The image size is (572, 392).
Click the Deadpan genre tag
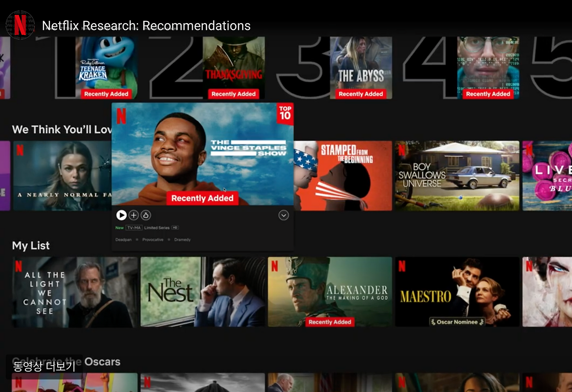coord(123,240)
